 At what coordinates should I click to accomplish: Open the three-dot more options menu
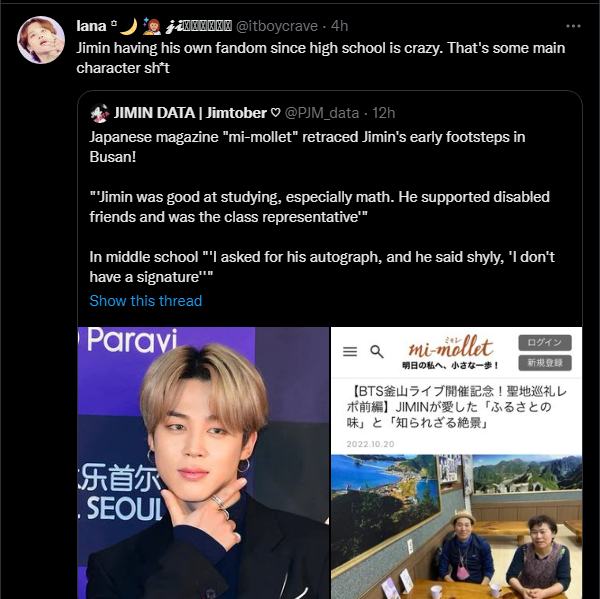(x=573, y=26)
